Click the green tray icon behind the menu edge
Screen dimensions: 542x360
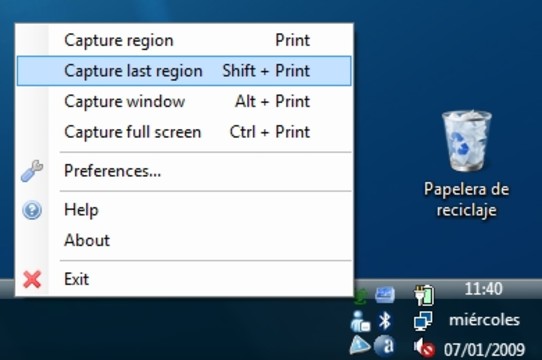[360, 296]
